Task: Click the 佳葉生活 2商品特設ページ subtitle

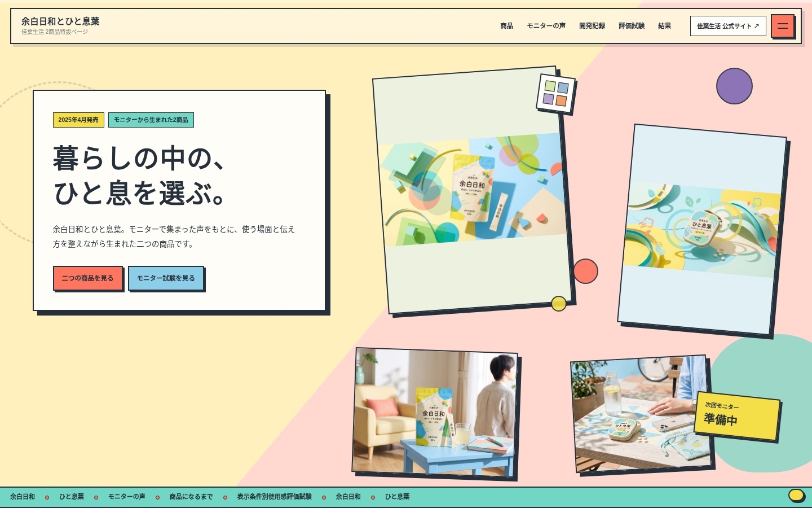Action: tap(55, 32)
